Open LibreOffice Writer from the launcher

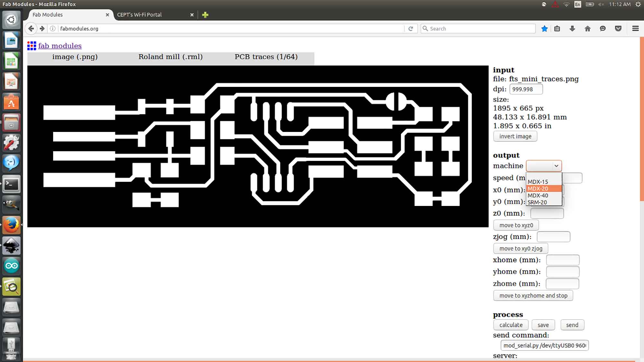click(x=11, y=41)
